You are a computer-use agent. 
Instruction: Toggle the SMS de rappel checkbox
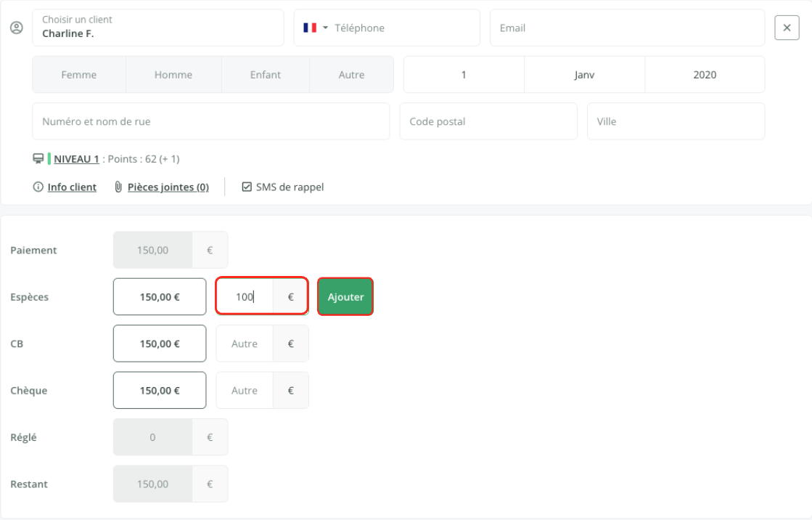[247, 187]
